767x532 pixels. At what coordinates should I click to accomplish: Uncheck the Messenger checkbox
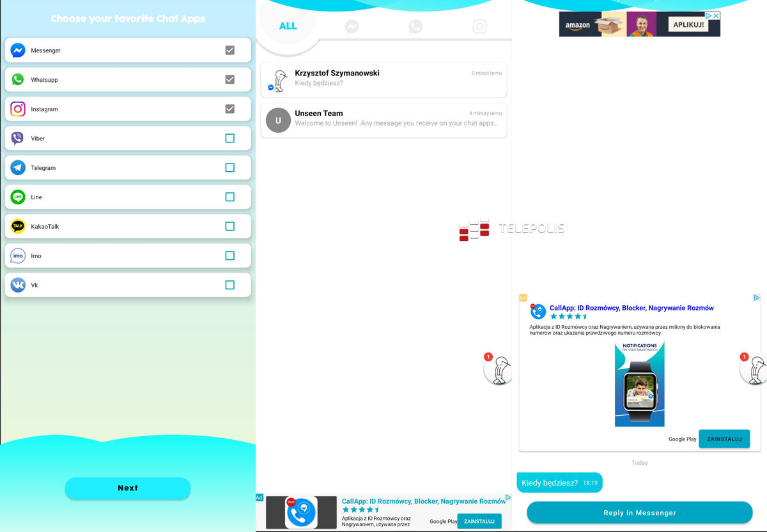point(230,50)
